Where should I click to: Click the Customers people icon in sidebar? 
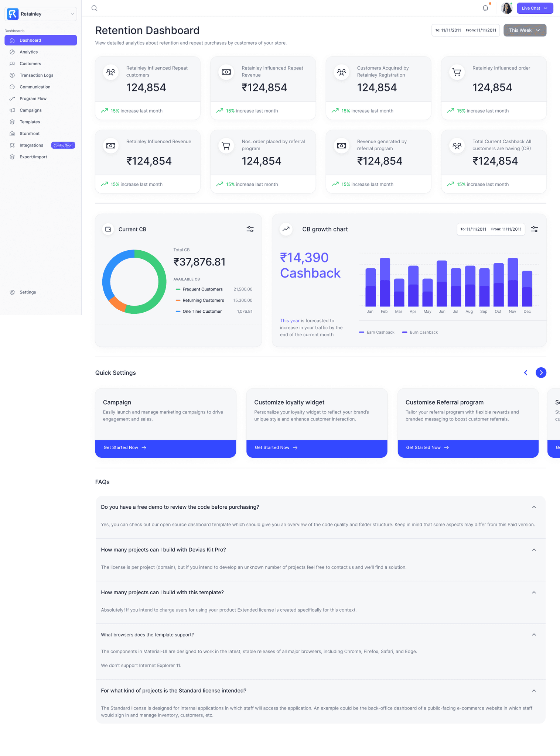tap(12, 63)
